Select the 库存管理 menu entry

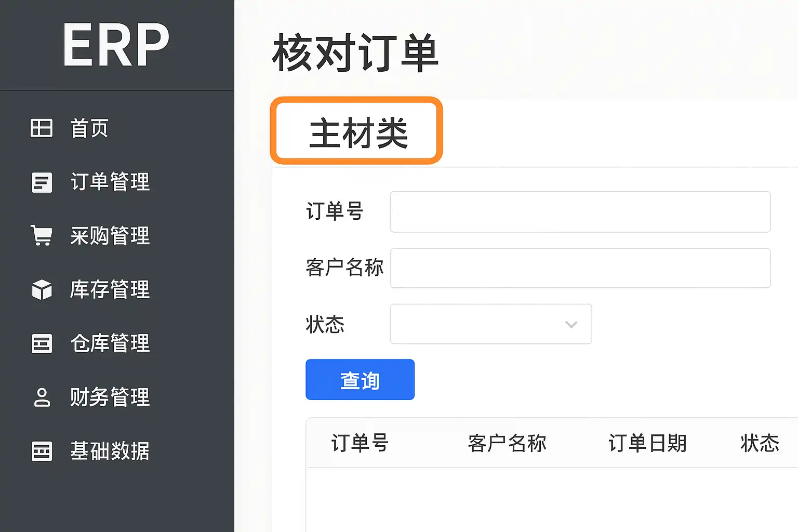[110, 289]
